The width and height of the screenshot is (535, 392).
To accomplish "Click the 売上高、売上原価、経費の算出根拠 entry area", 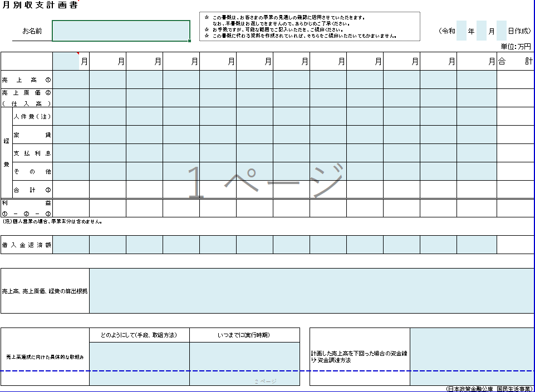I will click(312, 291).
